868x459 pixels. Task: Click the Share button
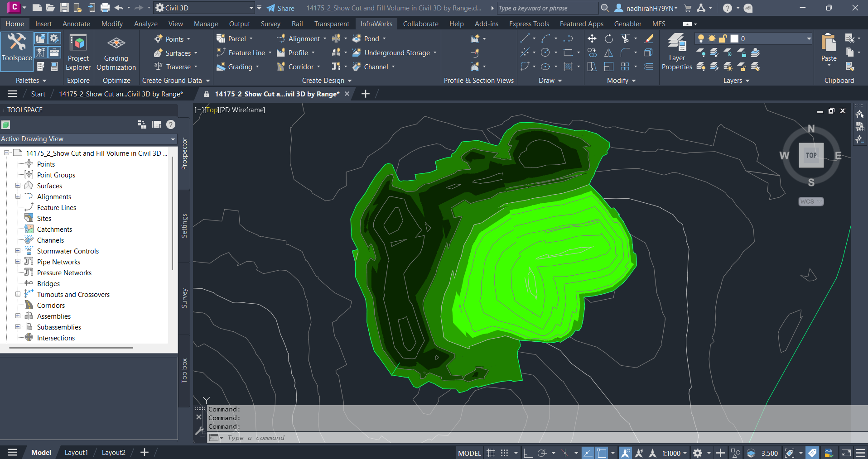tap(280, 8)
